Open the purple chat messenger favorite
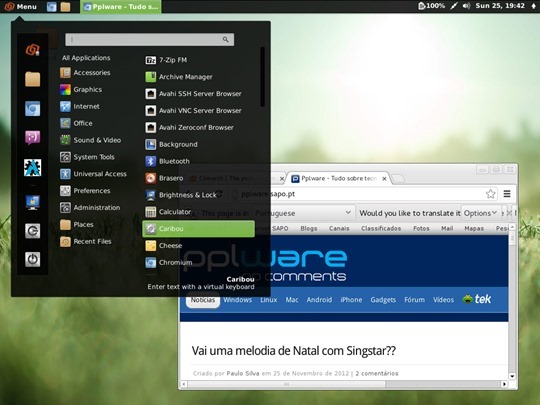The height and width of the screenshot is (405, 540). tap(33, 138)
